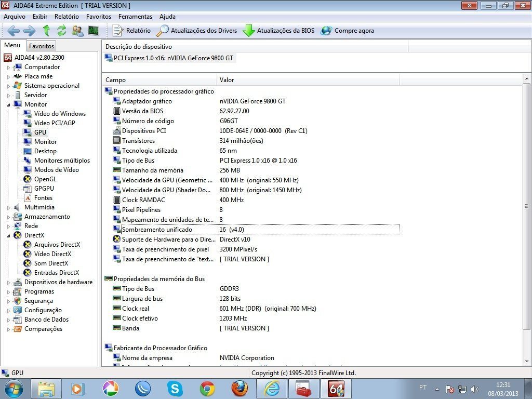Expand the Armazenamento tree node
Image resolution: width=532 pixels, height=399 pixels.
[x=8, y=217]
